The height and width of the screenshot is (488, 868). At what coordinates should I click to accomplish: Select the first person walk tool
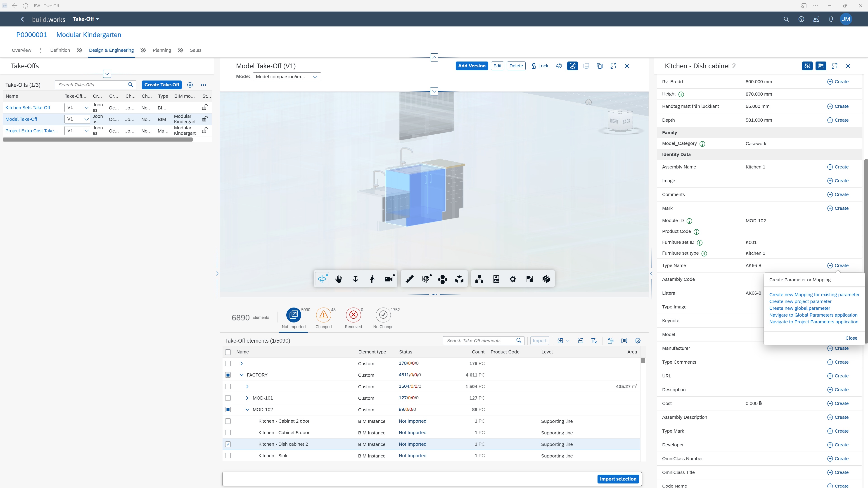[372, 279]
